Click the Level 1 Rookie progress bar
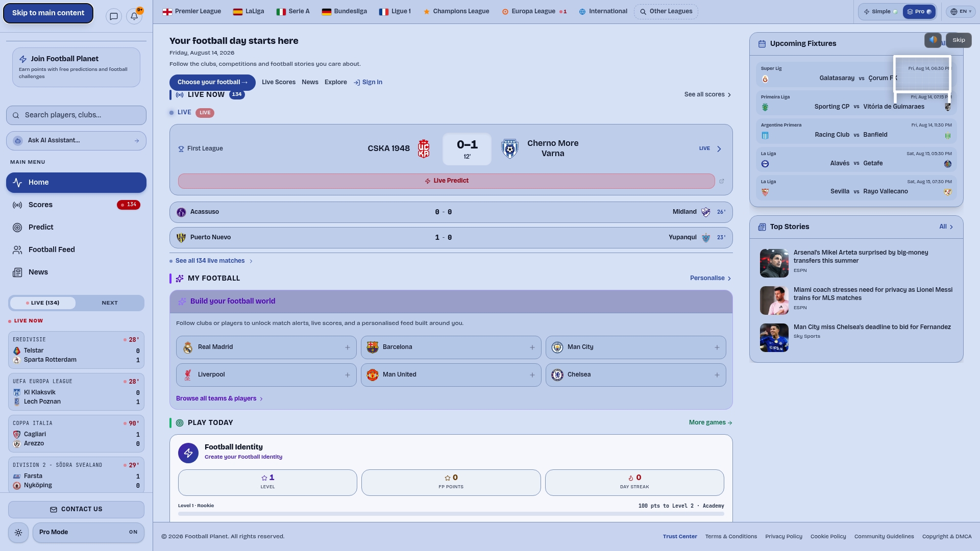 [x=451, y=514]
